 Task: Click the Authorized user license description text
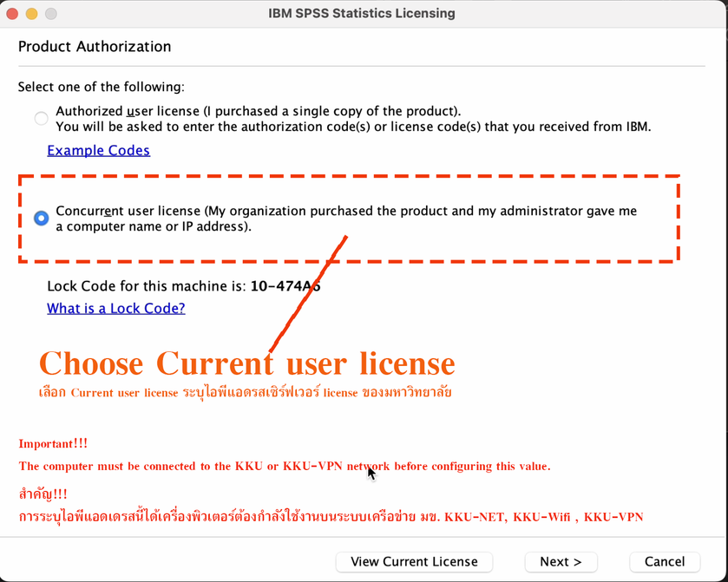(353, 119)
